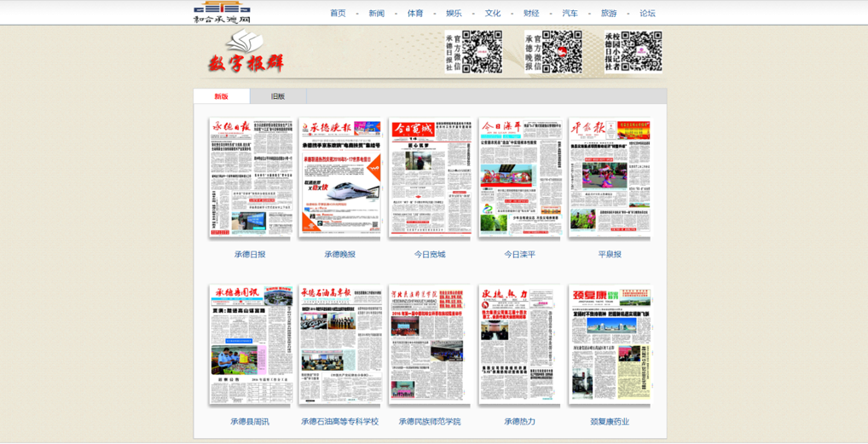
Task: Click the 小记者 QR code on the right
Action: (x=642, y=52)
